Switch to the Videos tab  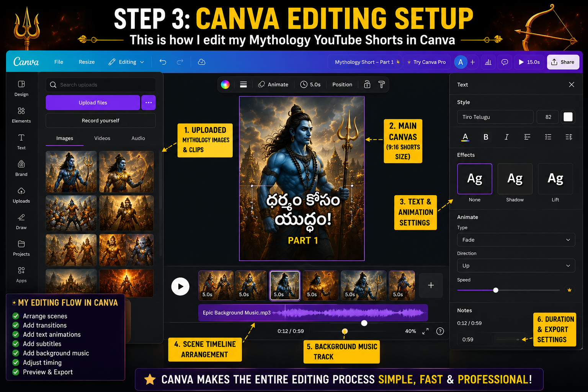coord(102,138)
